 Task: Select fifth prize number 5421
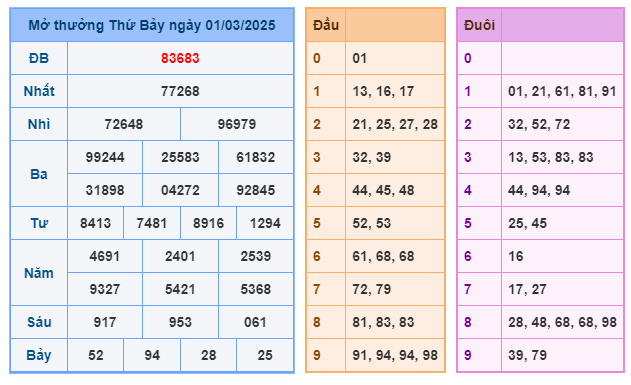tap(180, 289)
